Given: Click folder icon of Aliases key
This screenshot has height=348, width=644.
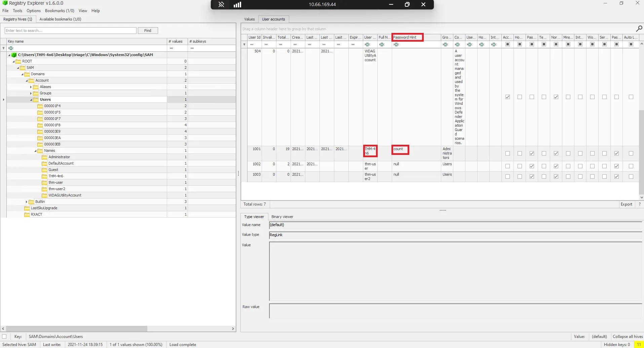Looking at the screenshot, I should (36, 87).
